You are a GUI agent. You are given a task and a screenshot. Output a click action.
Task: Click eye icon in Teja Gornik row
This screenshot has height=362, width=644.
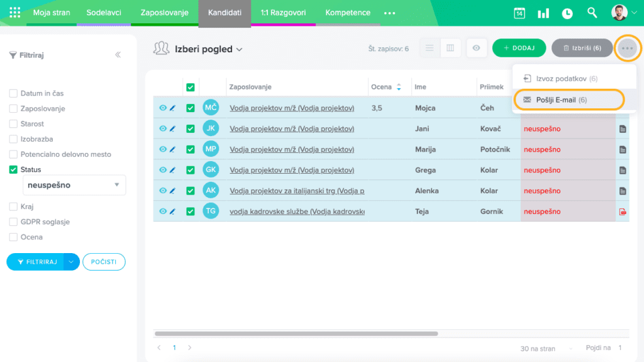coord(163,212)
